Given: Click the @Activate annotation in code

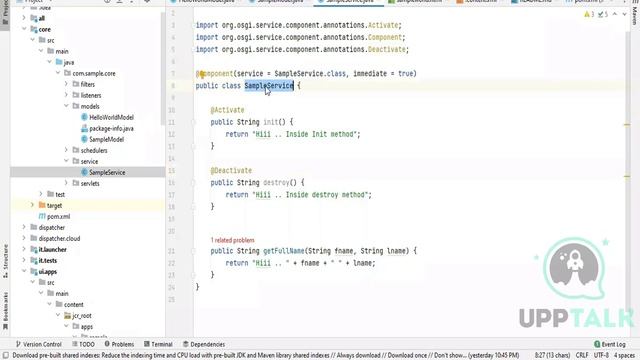Looking at the screenshot, I should point(227,110).
